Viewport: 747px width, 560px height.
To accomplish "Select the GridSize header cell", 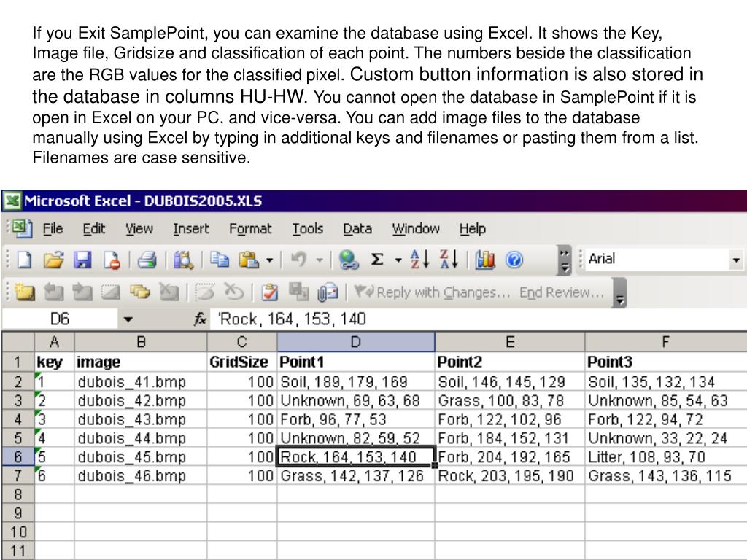I will click(x=242, y=362).
